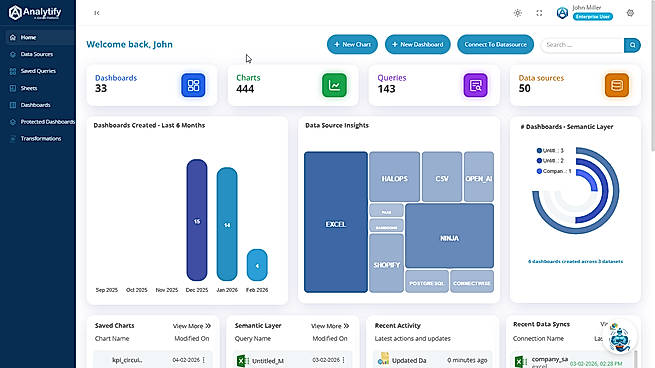
Task: Select the Feb 2026 bar showing 4
Action: click(257, 265)
